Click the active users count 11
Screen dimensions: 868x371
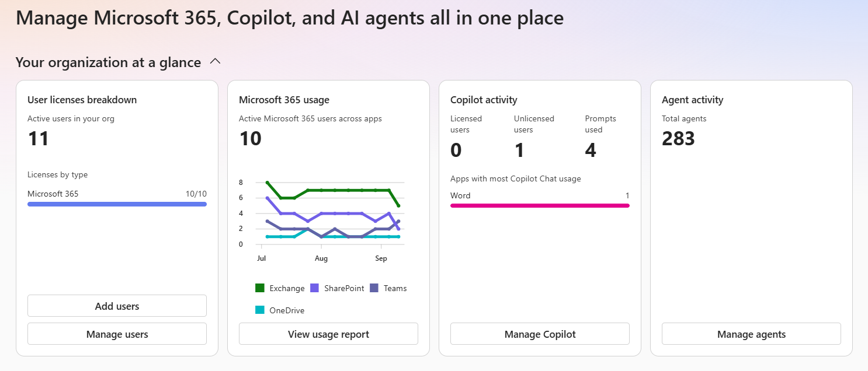(x=38, y=139)
